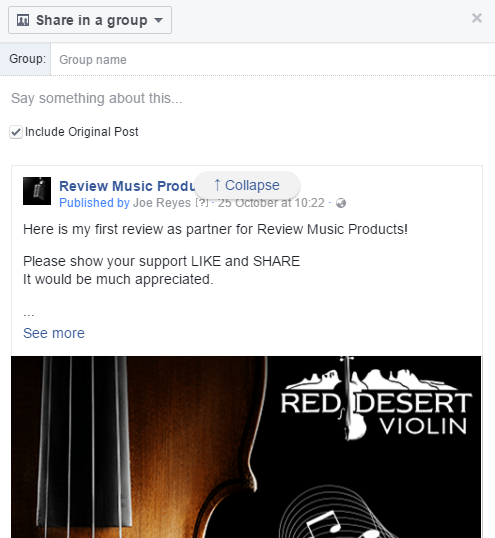Open the Review Music Products page avatar

tap(37, 191)
